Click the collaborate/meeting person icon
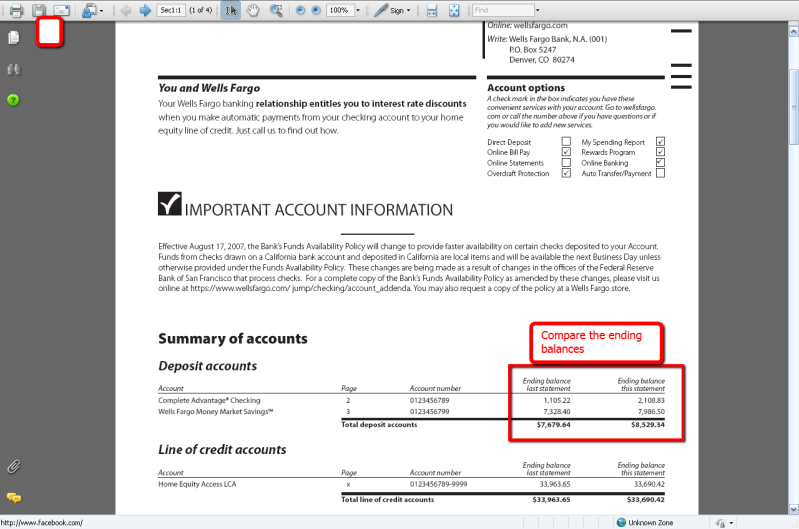Viewport: 799px width, 529px height. 89,10
